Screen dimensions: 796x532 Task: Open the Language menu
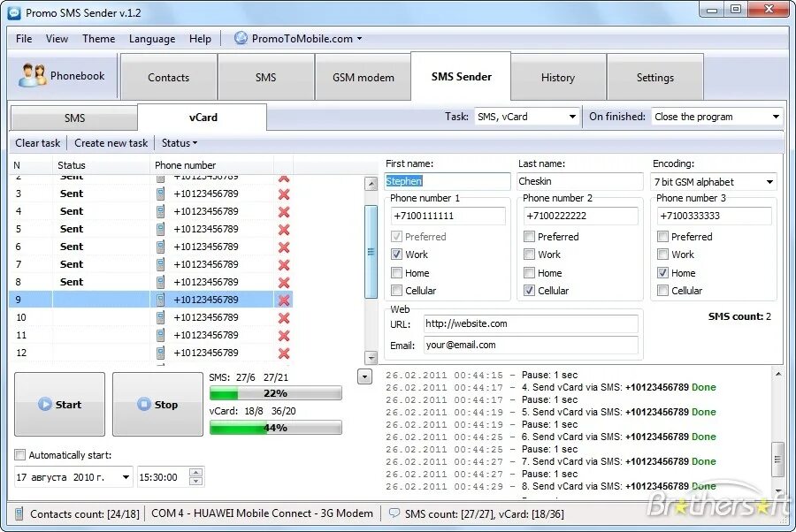click(x=152, y=39)
